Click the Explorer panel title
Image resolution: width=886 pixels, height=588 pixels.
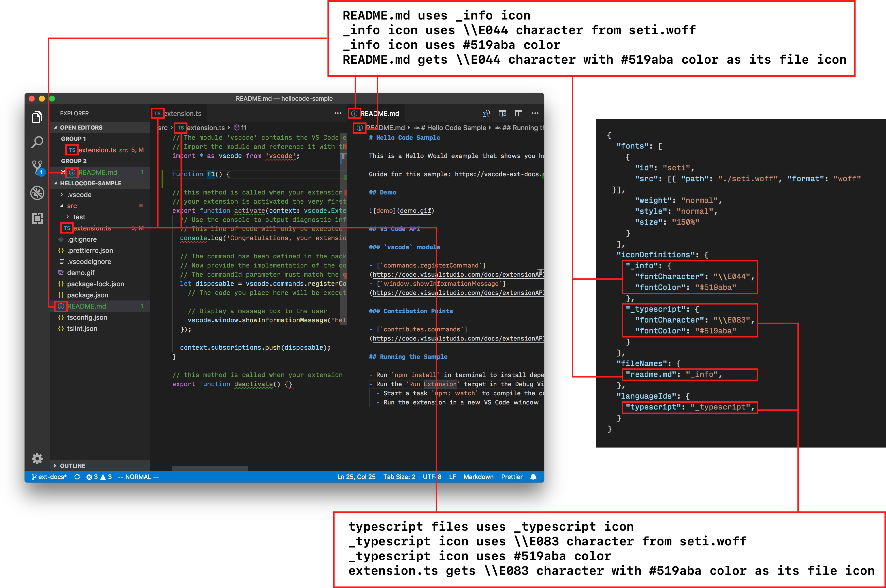(74, 113)
